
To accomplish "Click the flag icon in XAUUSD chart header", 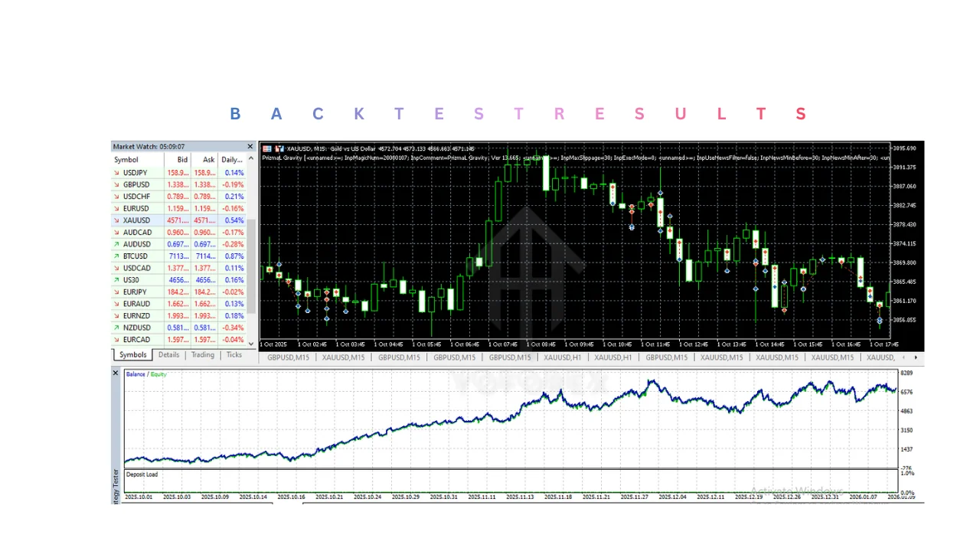I will tap(267, 148).
